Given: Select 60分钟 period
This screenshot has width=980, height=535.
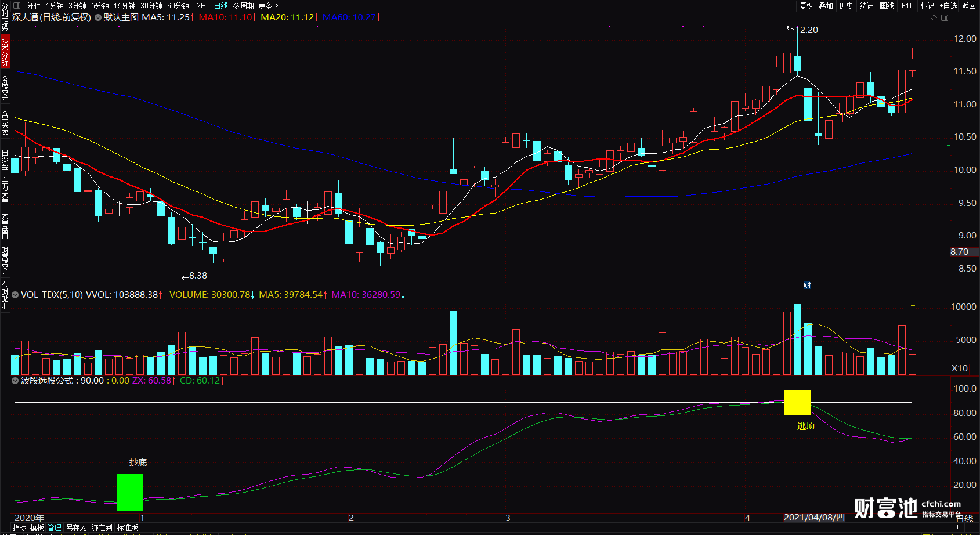Looking at the screenshot, I should pyautogui.click(x=178, y=6).
